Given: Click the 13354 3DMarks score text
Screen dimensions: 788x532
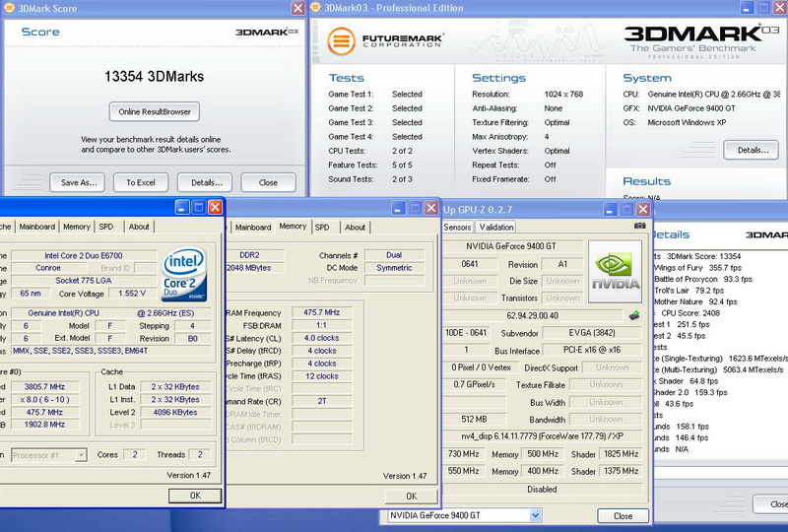Looking at the screenshot, I should pos(155,77).
